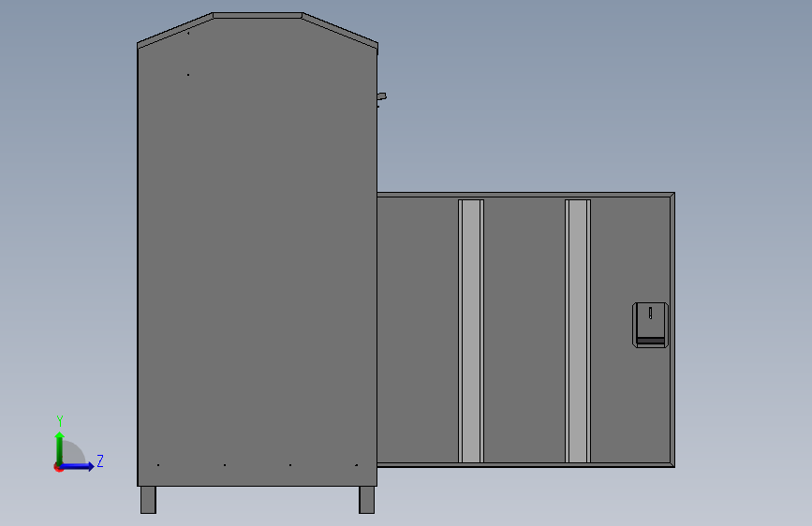
Task: Select the small hinge bracket protruding from cabinet
Action: tap(382, 96)
